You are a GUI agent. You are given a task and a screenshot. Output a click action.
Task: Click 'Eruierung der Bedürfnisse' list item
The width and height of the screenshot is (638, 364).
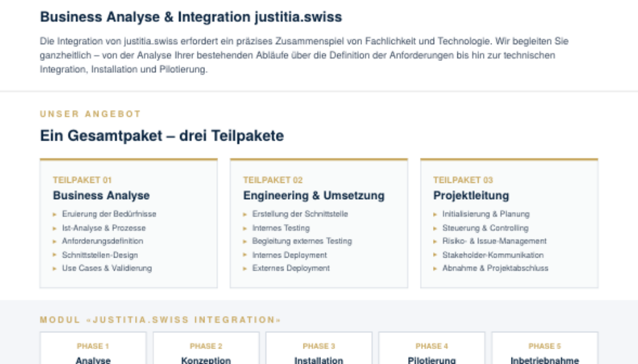point(109,214)
